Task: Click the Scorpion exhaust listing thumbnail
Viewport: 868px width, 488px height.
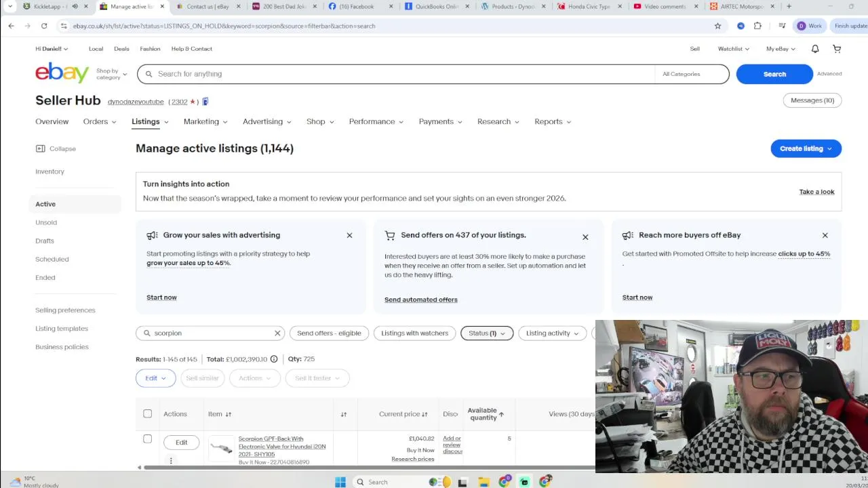Action: 221,448
